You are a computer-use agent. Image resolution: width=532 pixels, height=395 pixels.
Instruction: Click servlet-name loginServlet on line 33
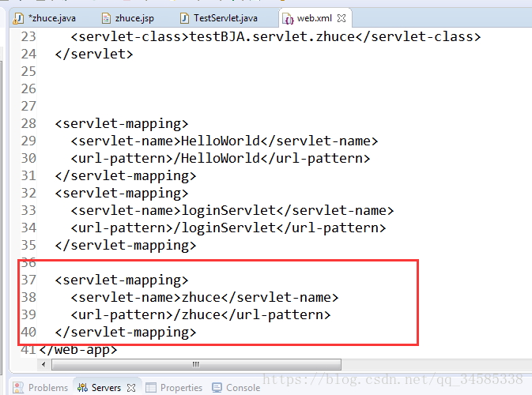[232, 210]
